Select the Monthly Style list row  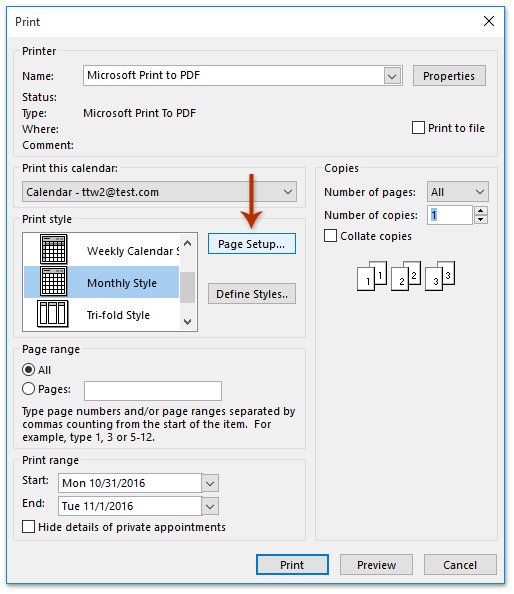[102, 282]
